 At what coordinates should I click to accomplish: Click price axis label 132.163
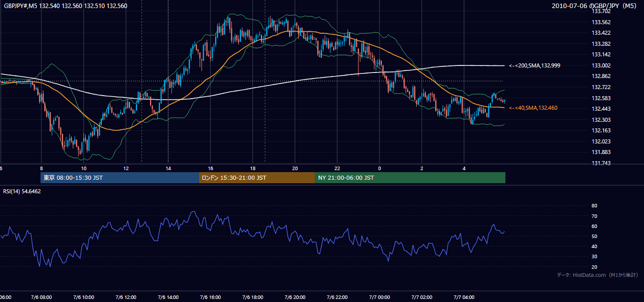[602, 130]
